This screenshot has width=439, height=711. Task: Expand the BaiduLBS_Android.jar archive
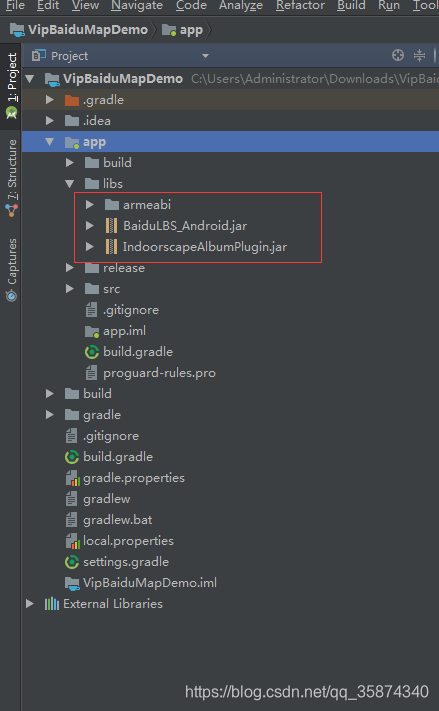pyautogui.click(x=90, y=226)
